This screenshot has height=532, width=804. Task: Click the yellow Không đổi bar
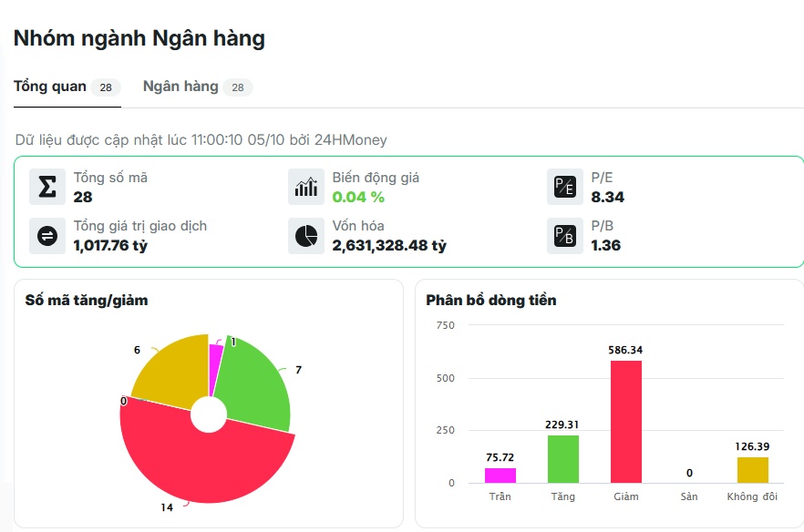pyautogui.click(x=753, y=469)
